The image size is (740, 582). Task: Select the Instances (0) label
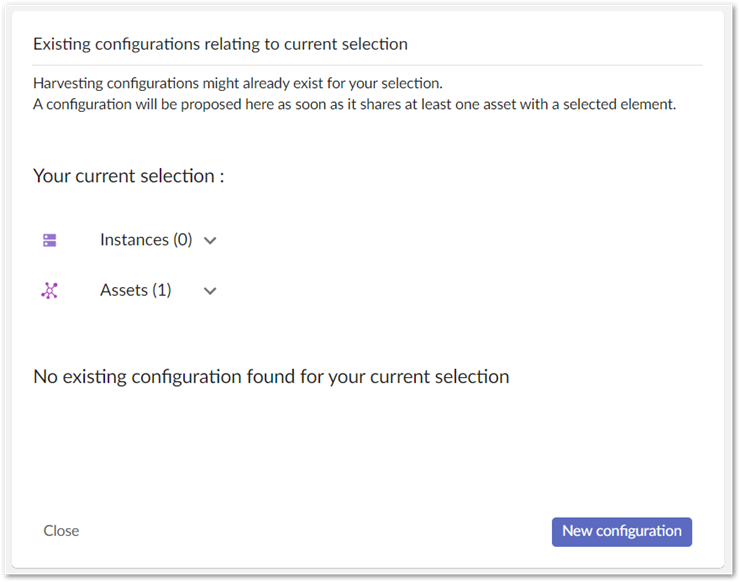click(x=146, y=240)
